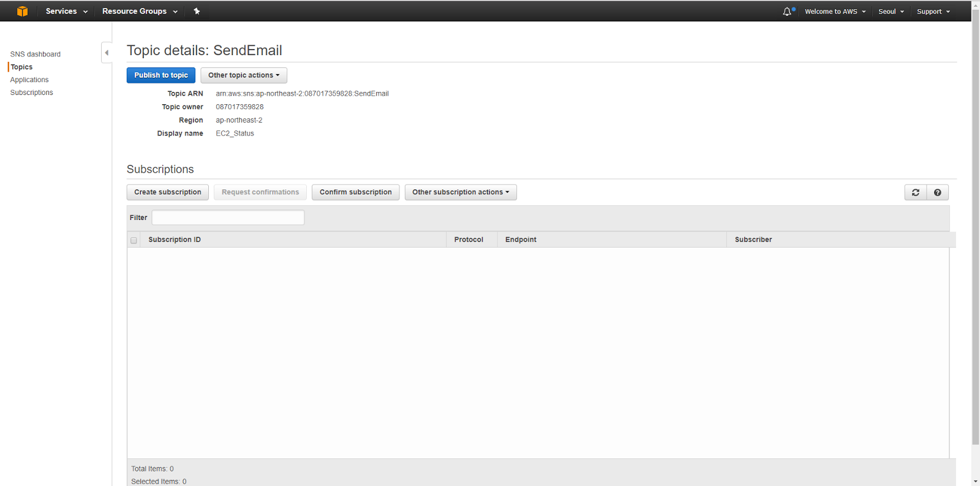
Task: Select Topics in the sidebar
Action: click(x=21, y=67)
